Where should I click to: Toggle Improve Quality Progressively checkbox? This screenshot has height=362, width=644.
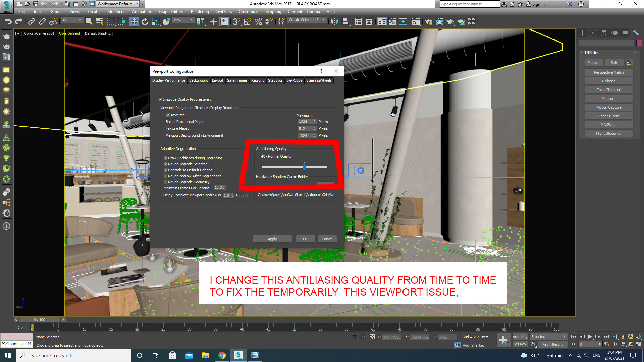click(161, 99)
